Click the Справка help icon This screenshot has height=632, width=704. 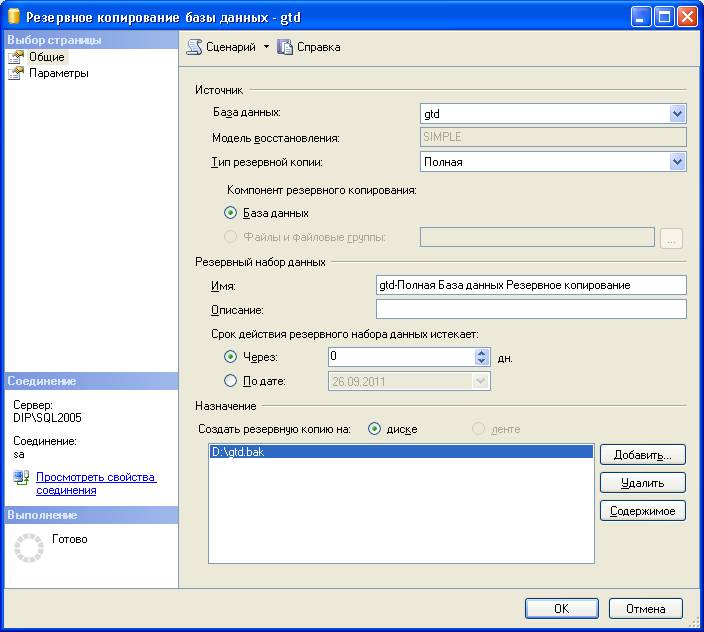[x=285, y=47]
